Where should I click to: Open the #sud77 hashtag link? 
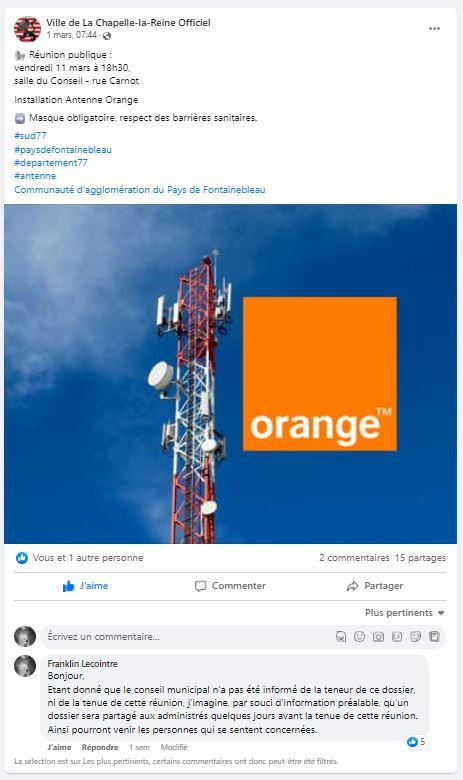tap(30, 136)
